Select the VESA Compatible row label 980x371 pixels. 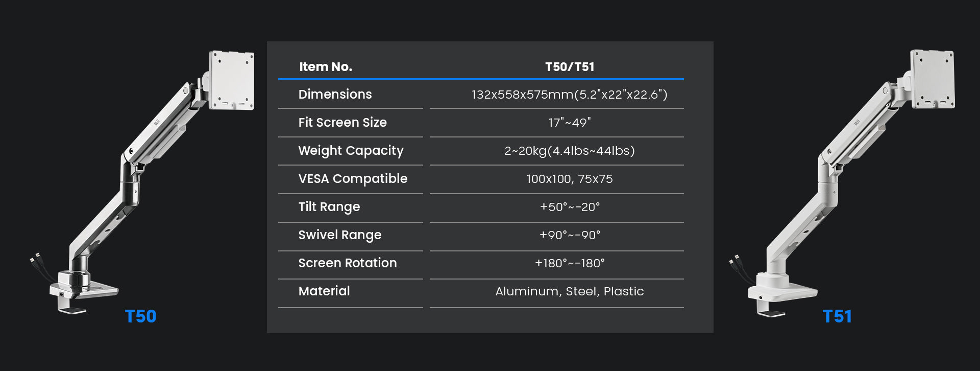pyautogui.click(x=353, y=179)
